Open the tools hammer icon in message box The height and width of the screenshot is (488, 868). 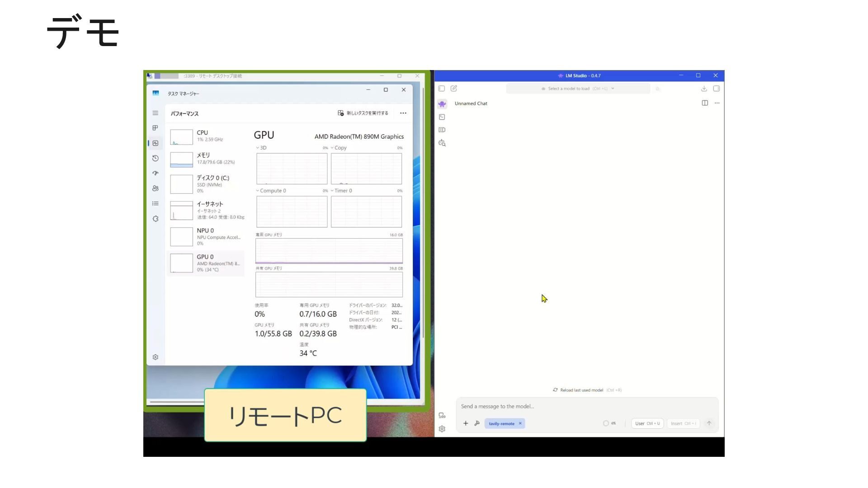tap(477, 423)
